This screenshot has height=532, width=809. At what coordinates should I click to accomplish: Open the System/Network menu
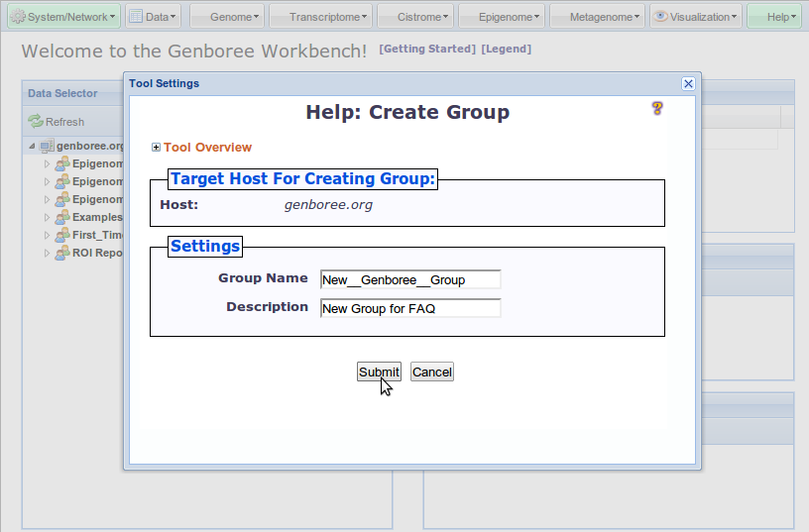(64, 17)
